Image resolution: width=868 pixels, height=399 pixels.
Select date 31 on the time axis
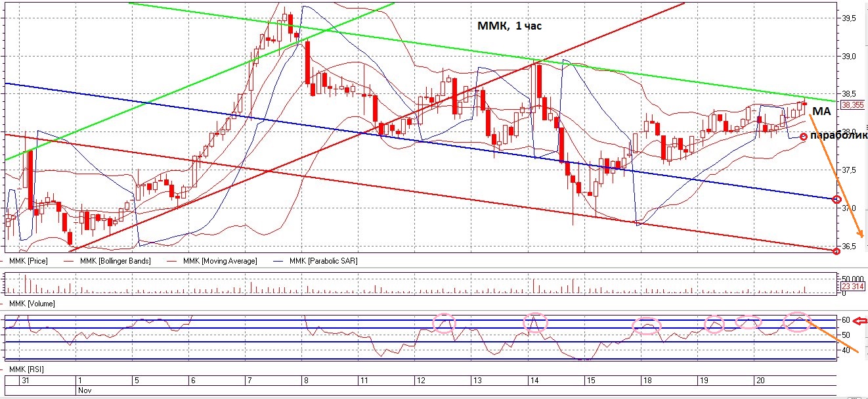point(26,381)
